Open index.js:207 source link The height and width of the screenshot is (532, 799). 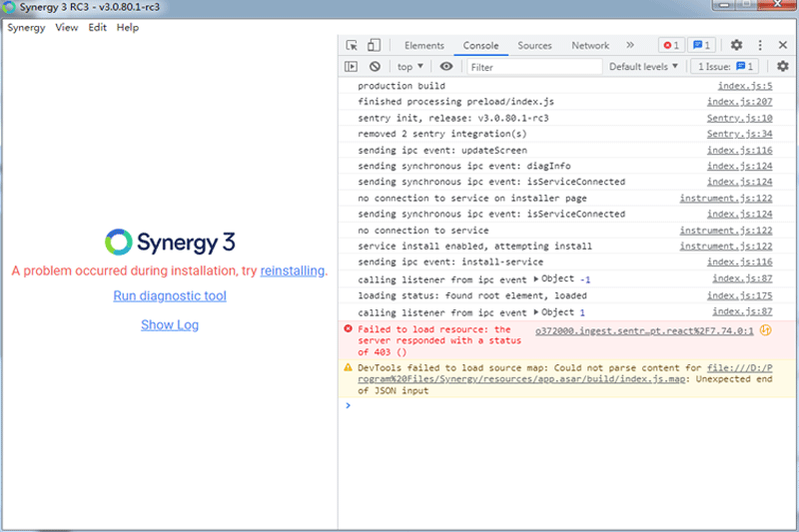point(739,102)
